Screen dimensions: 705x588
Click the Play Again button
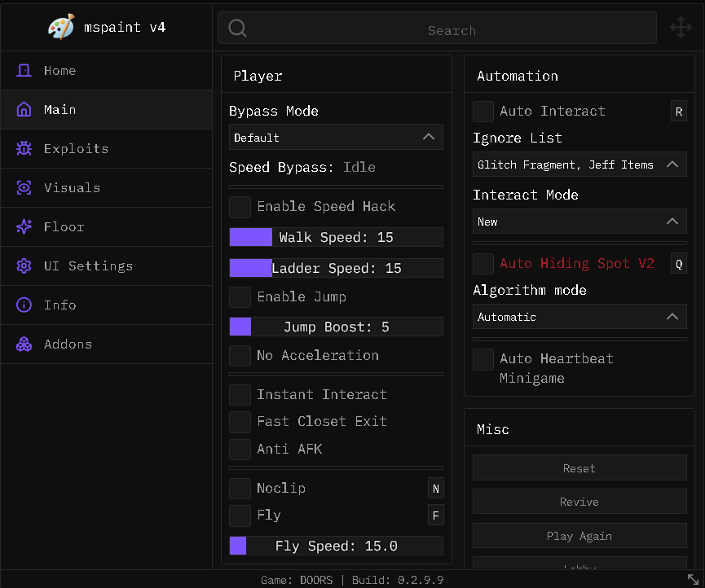[x=579, y=536]
